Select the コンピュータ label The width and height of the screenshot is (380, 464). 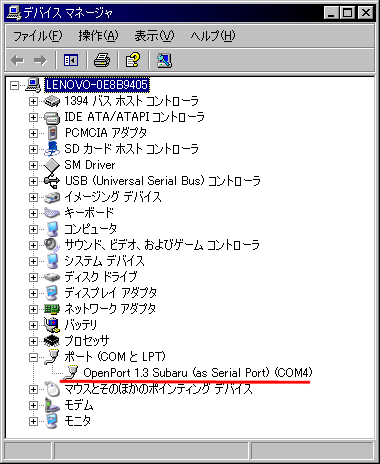coord(90,229)
